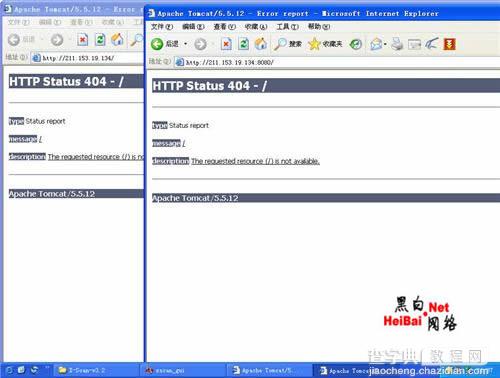Viewport: 500px width, 378px height.
Task: Click the Mail envelope icon
Action: point(376,44)
